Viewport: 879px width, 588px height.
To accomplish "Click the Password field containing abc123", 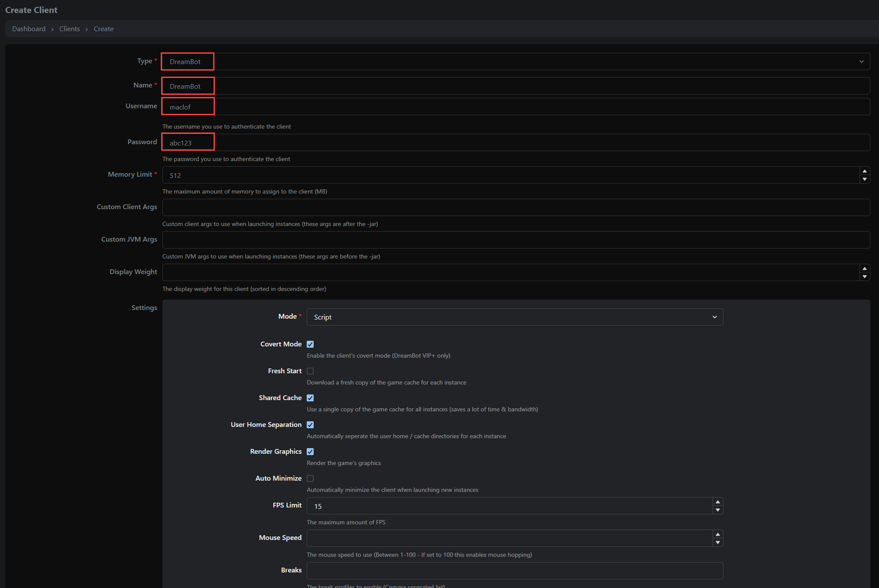I will (516, 142).
